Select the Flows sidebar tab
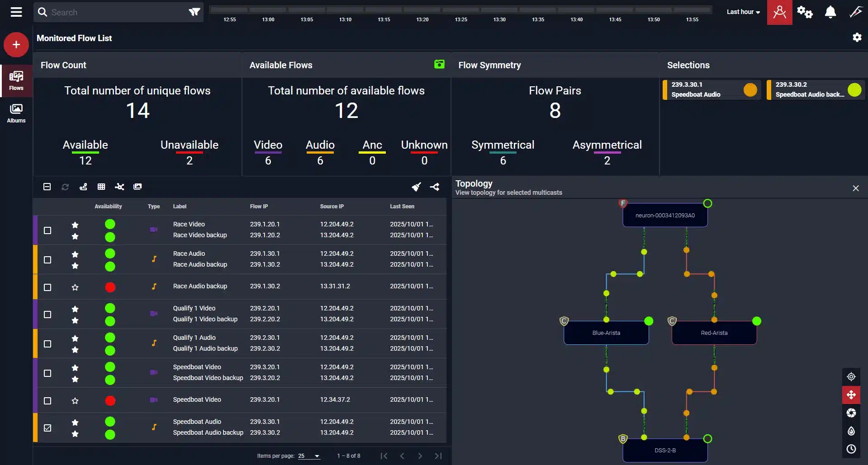Viewport: 868px width, 465px height. (x=16, y=80)
